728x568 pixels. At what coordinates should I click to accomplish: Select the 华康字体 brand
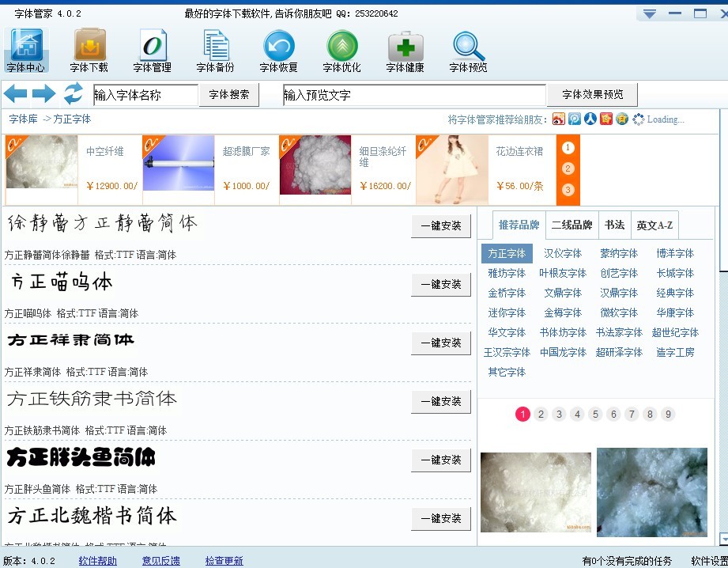click(675, 312)
